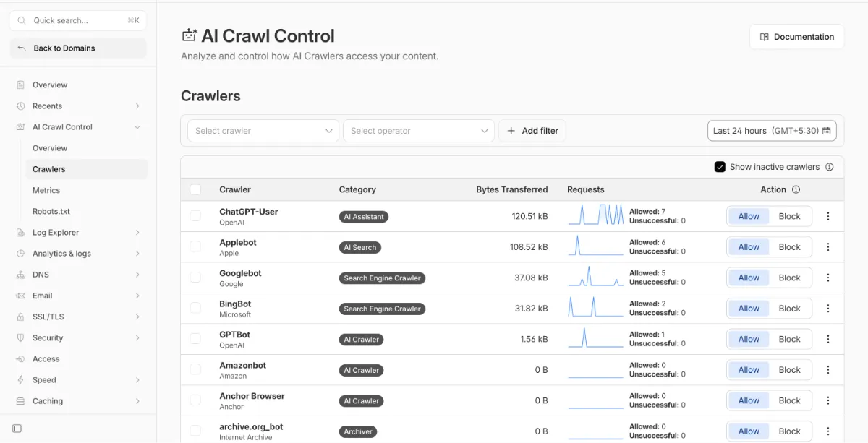Select the Security shield icon

tap(22, 337)
